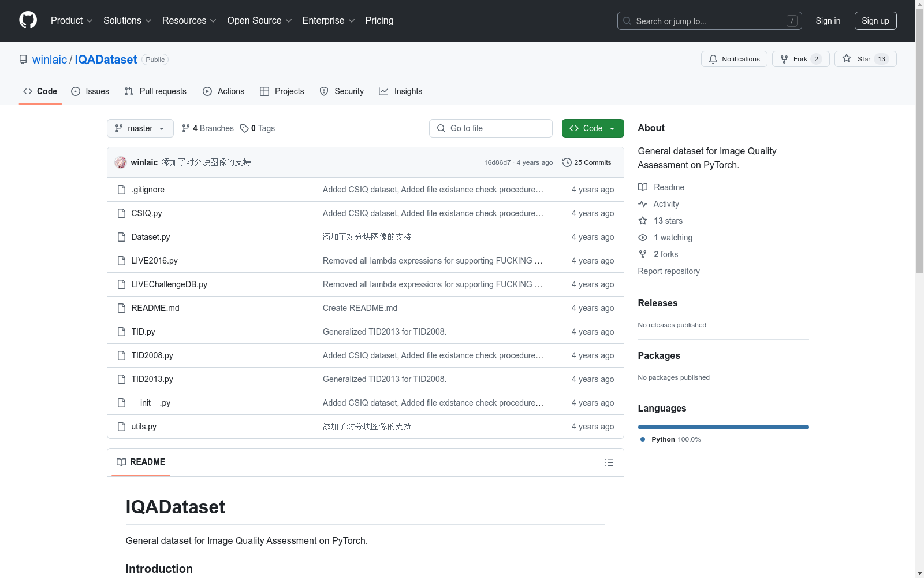This screenshot has width=924, height=578.
Task: Click the file icon beside .gitignore
Action: [121, 190]
